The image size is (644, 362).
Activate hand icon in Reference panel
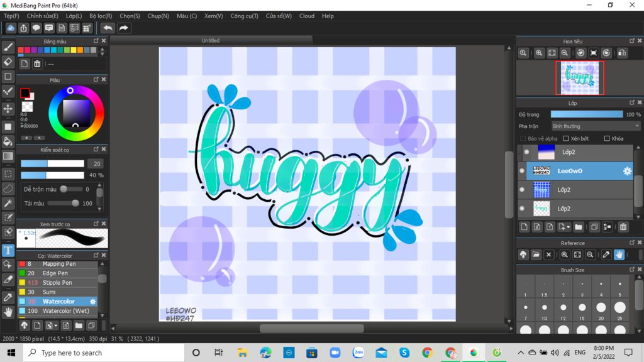[x=619, y=255]
